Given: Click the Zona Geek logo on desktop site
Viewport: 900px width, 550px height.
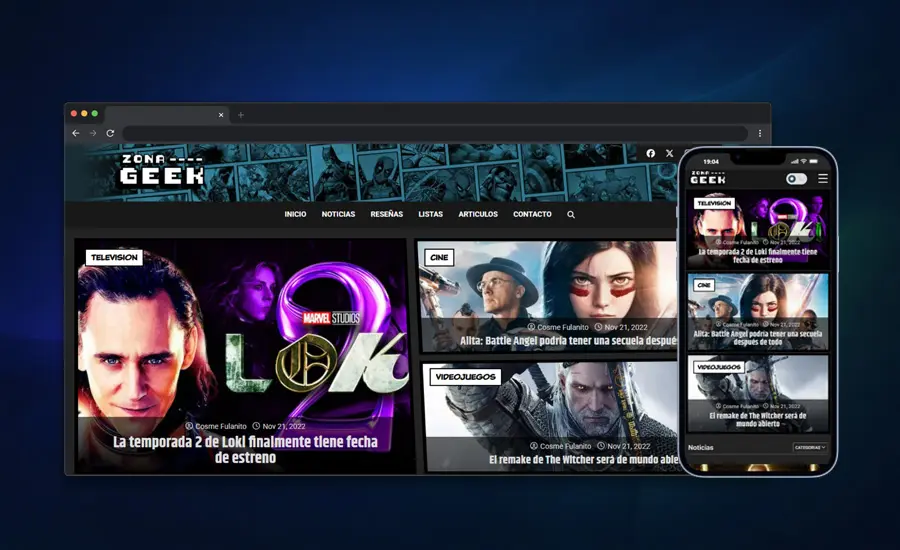Looking at the screenshot, I should coord(161,171).
